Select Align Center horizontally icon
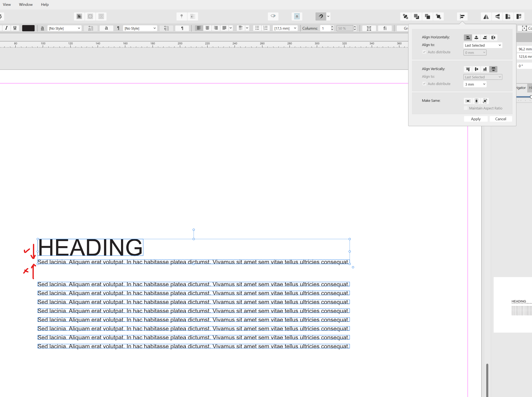The image size is (532, 397). tap(476, 38)
